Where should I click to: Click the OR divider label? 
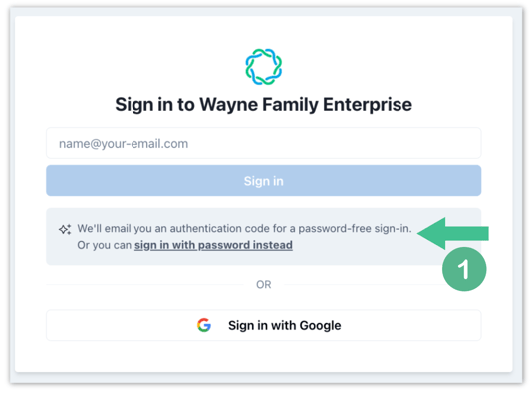point(264,284)
